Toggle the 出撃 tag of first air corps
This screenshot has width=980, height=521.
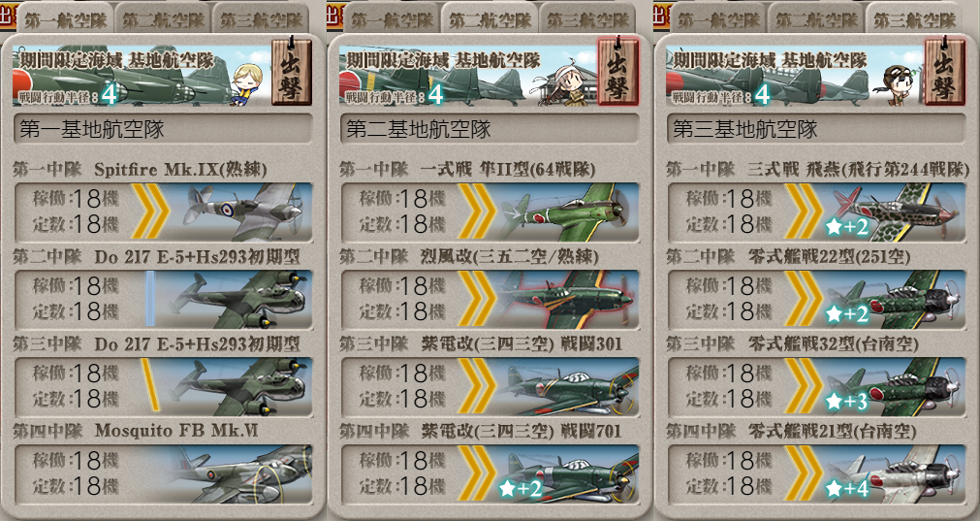click(291, 72)
